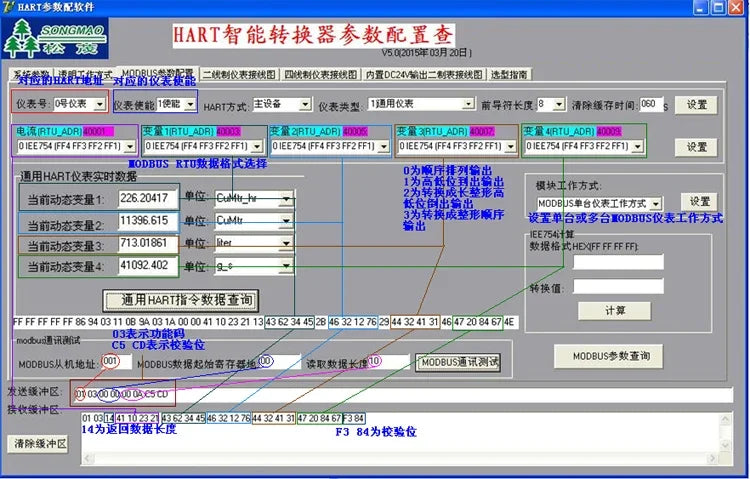The width and height of the screenshot is (750, 479).
Task: Click the 转换值 input field
Action: click(618, 286)
